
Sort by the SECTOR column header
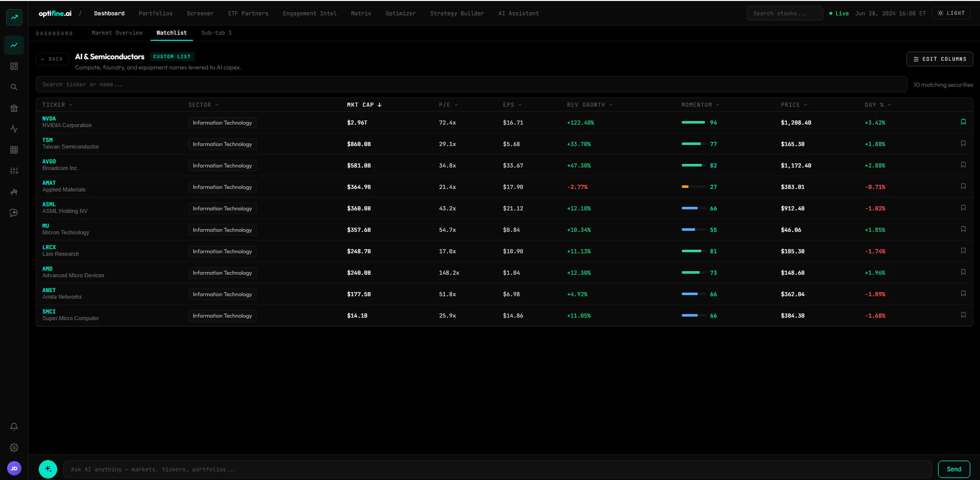pos(203,105)
